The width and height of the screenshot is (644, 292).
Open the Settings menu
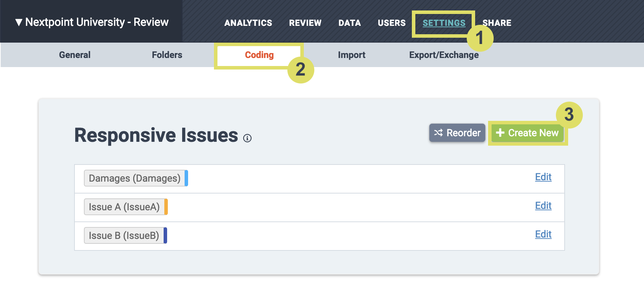444,23
